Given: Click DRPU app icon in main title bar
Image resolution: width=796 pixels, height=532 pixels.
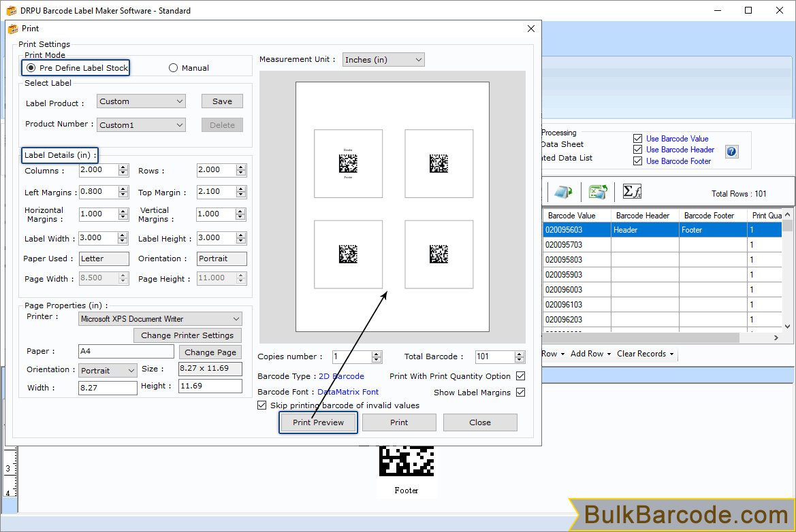Looking at the screenshot, I should coord(11,11).
